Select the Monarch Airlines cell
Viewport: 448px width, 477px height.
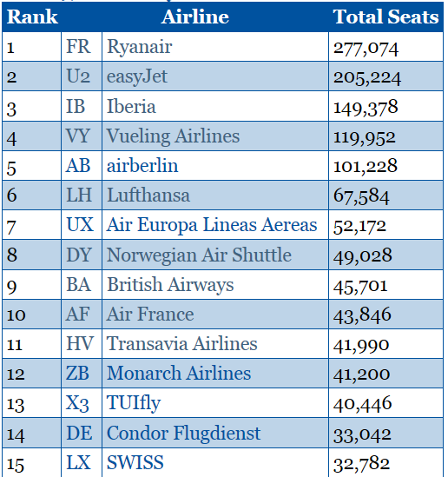(x=215, y=374)
